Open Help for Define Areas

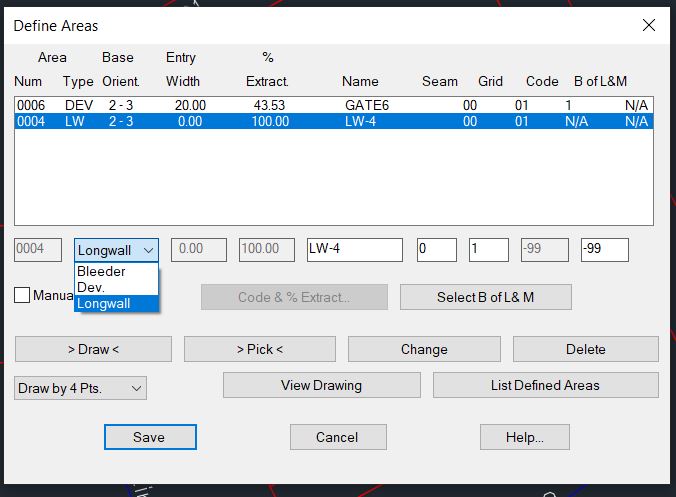tap(524, 437)
